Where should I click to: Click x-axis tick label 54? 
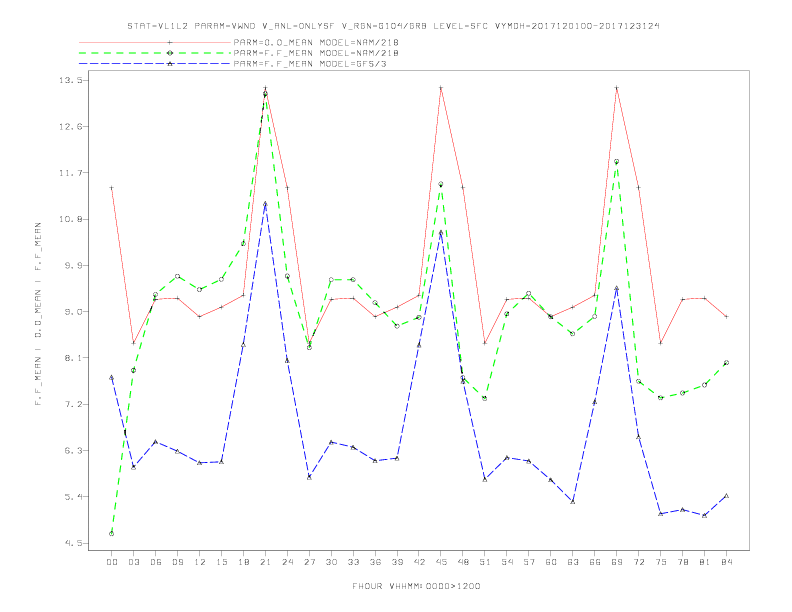coord(507,562)
